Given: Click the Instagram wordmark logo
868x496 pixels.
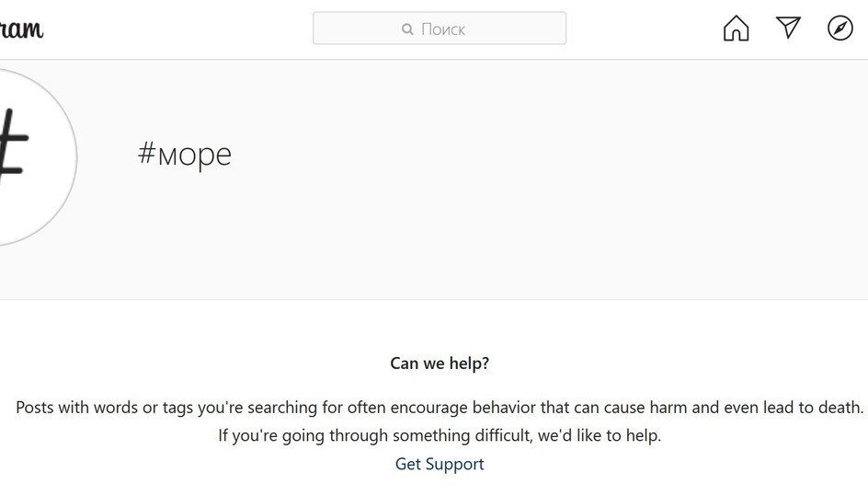Looking at the screenshot, I should click(x=21, y=29).
